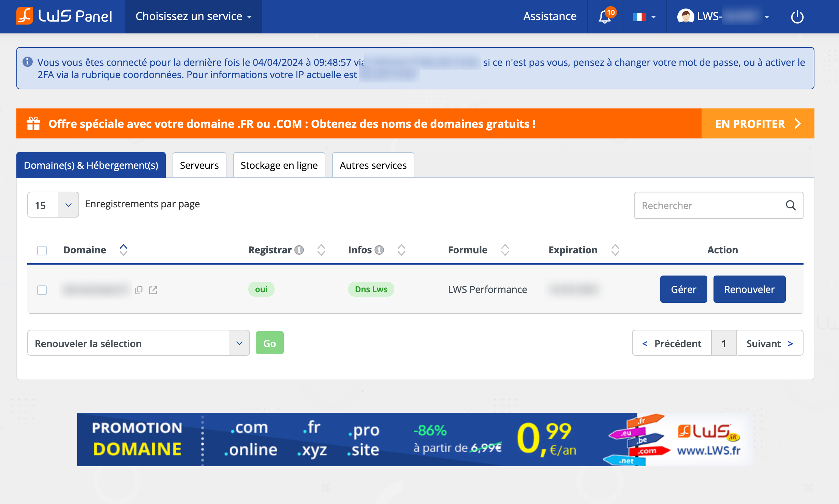Viewport: 839px width, 504px height.
Task: Click the French flag language icon
Action: tap(639, 17)
